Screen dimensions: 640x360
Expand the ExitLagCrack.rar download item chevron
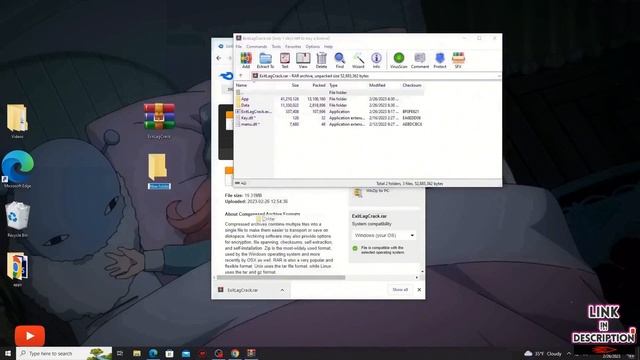click(282, 290)
